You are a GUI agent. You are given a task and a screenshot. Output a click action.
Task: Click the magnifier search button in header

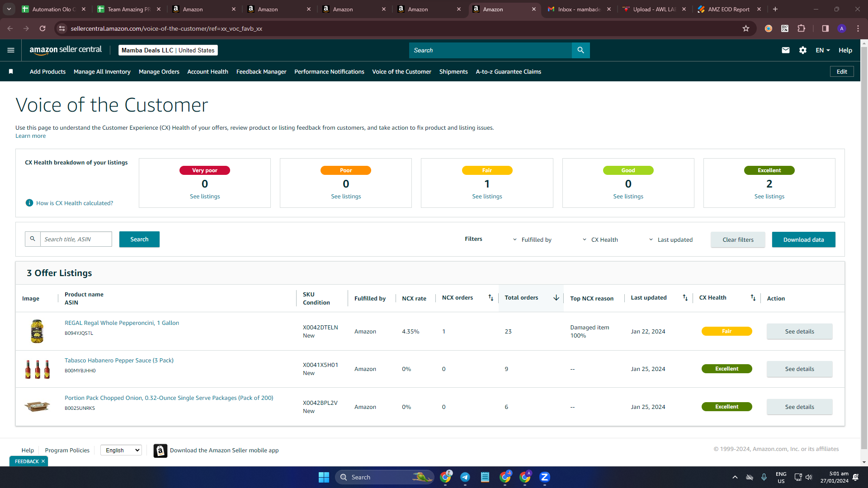click(581, 50)
